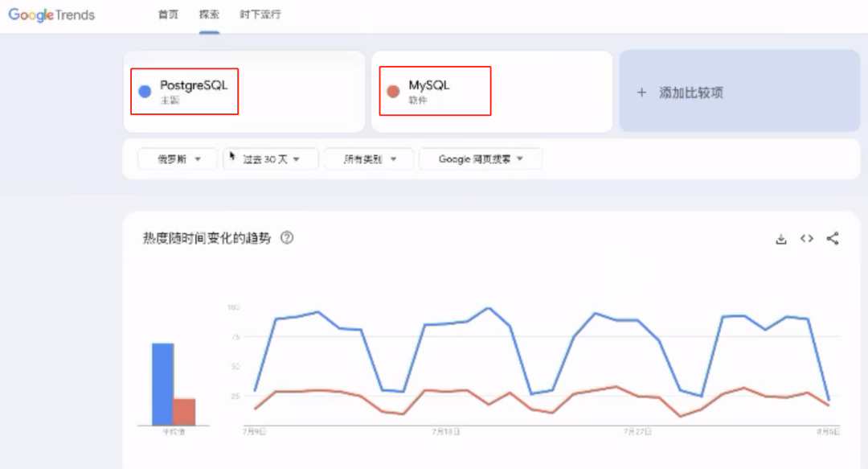Expand the 所有类别 category dropdown
The image size is (868, 469).
point(369,159)
